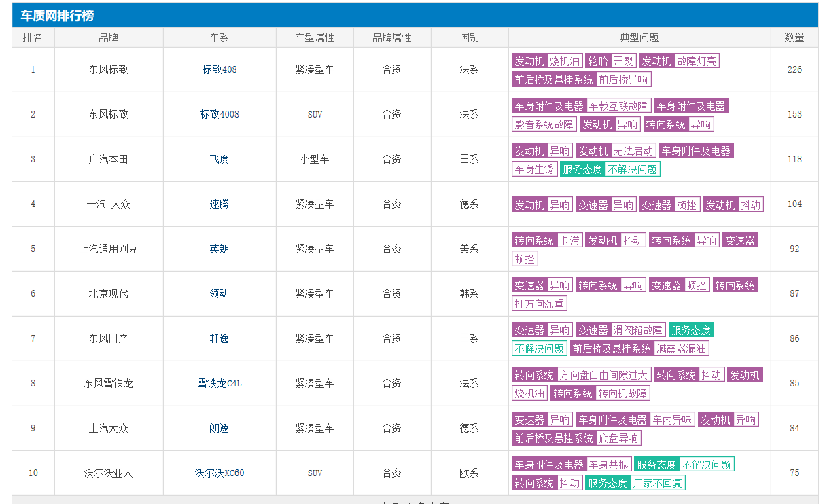Select the 影音系统故障 problem tag
Screen dimensions: 825x504
click(x=544, y=124)
